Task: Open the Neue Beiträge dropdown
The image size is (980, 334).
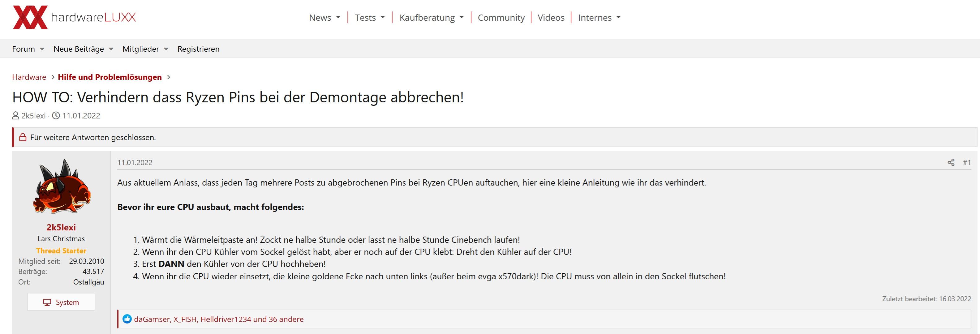Action: click(111, 49)
